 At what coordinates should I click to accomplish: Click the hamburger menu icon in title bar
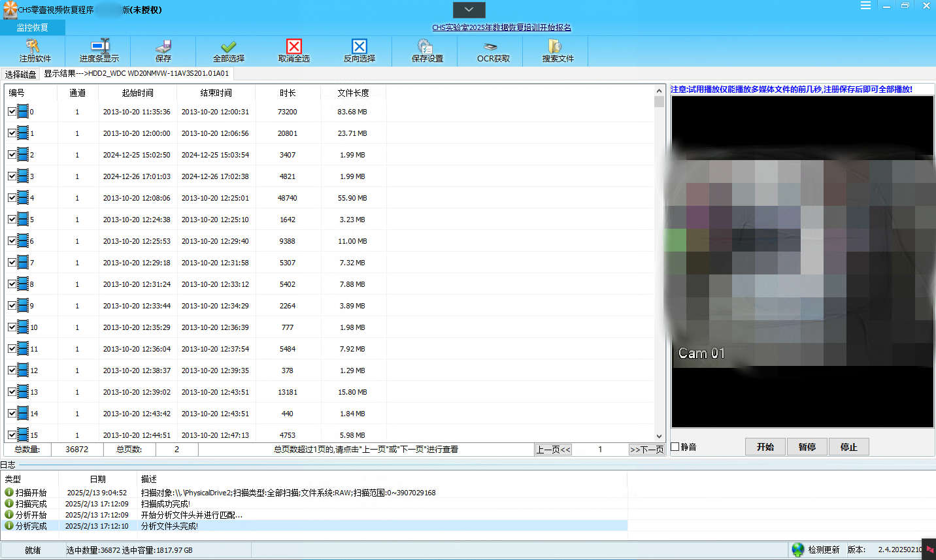(865, 5)
